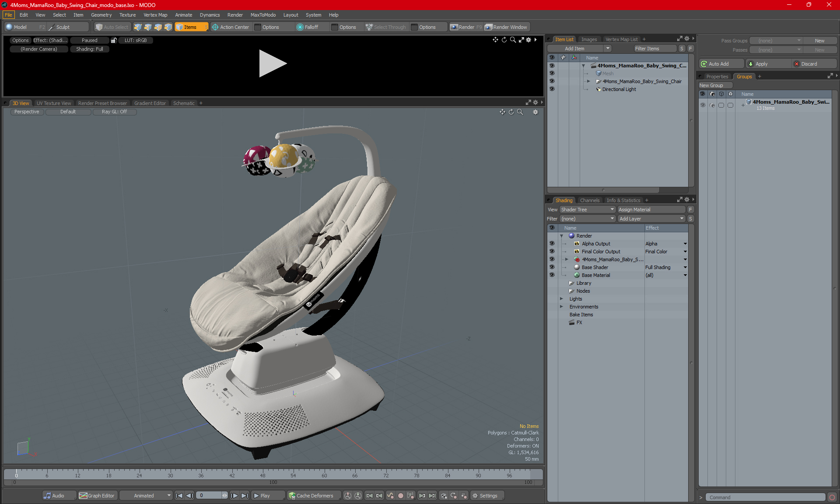The width and height of the screenshot is (840, 504).
Task: Click the Perspective view button
Action: (x=27, y=112)
